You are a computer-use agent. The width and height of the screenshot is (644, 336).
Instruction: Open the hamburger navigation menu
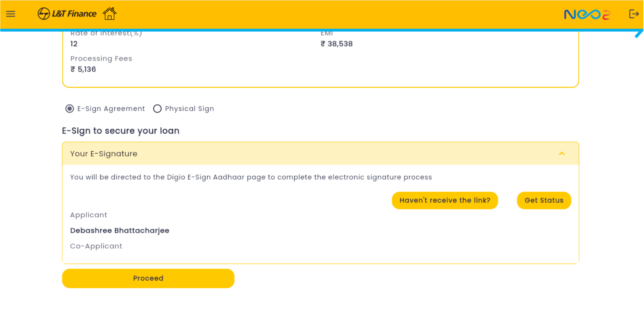11,14
